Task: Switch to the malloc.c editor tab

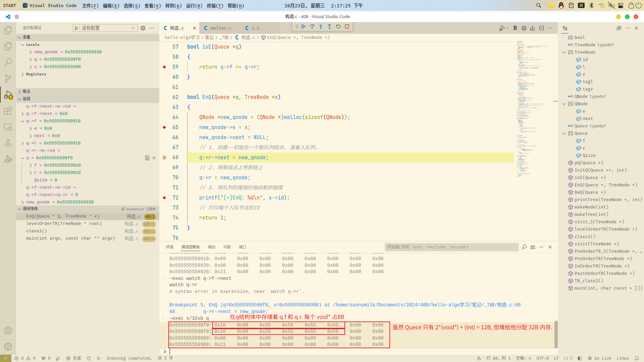Action: click(x=220, y=28)
